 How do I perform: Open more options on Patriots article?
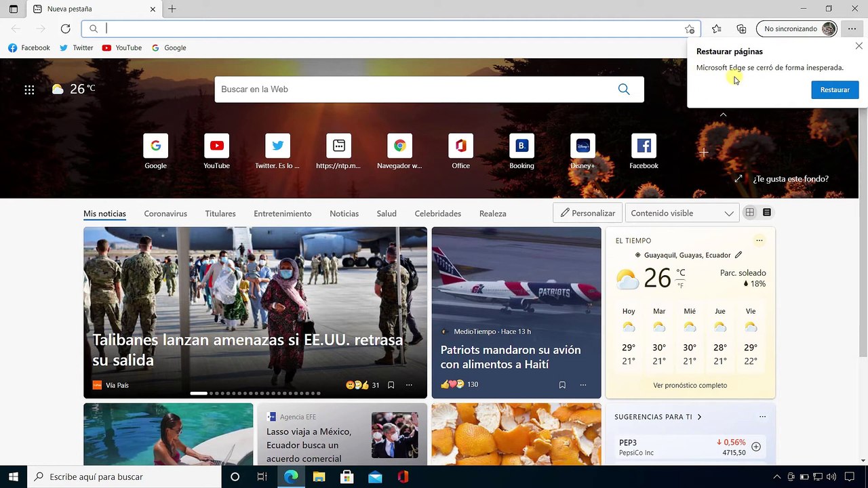(583, 385)
